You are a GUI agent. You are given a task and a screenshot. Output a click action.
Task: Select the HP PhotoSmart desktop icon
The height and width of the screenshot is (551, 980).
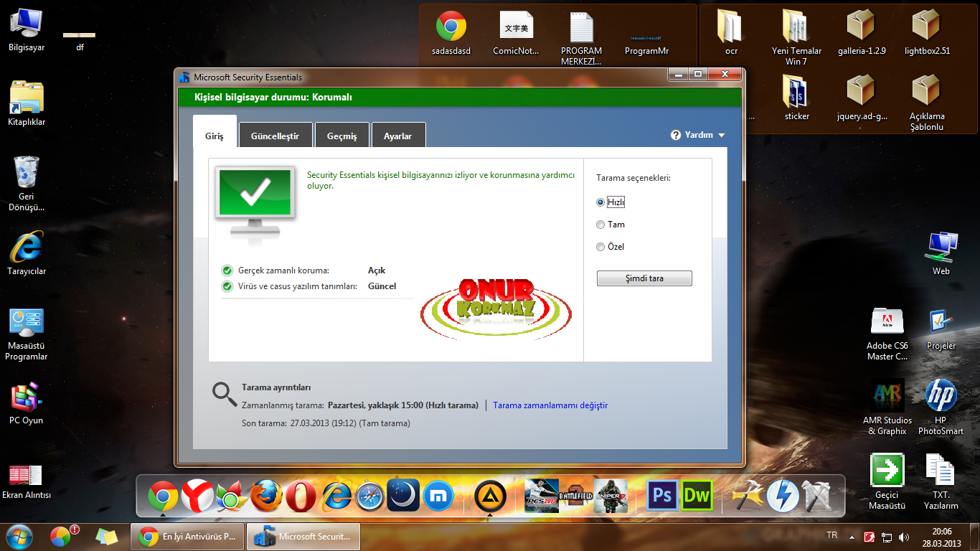pyautogui.click(x=941, y=408)
